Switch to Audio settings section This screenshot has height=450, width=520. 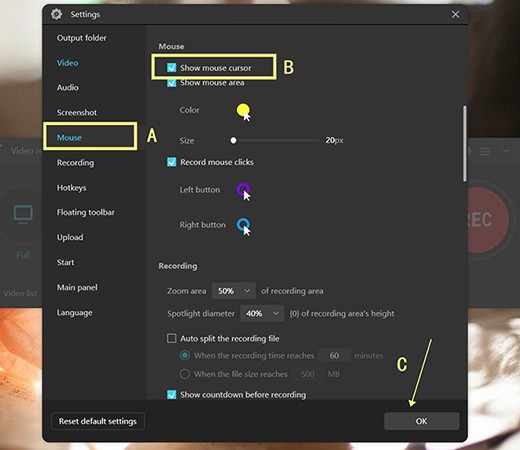click(68, 87)
